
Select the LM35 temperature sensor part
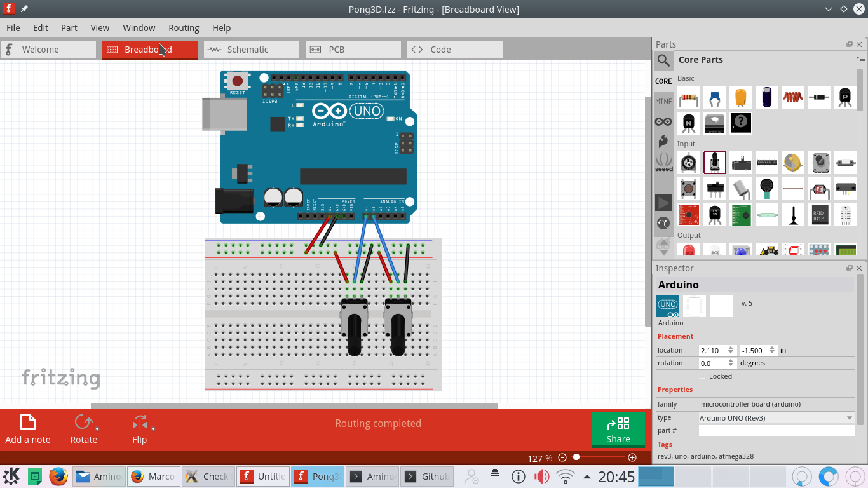[715, 215]
